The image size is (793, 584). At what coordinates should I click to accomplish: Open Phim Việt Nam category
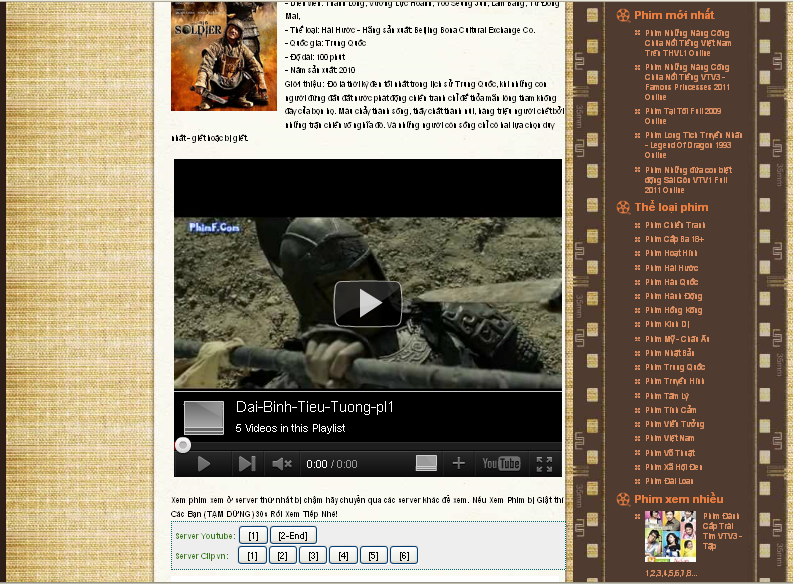click(670, 438)
